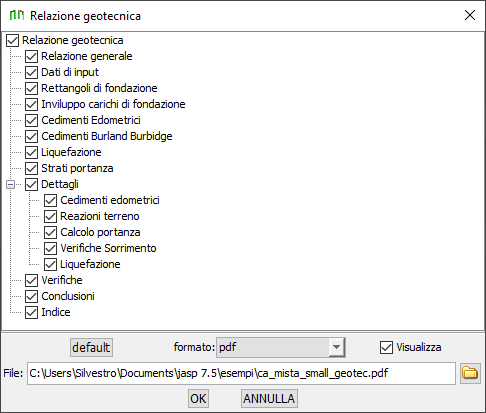Select the Rettangoli di fondazione tree item
Screen dimensions: 486x413
click(99, 88)
